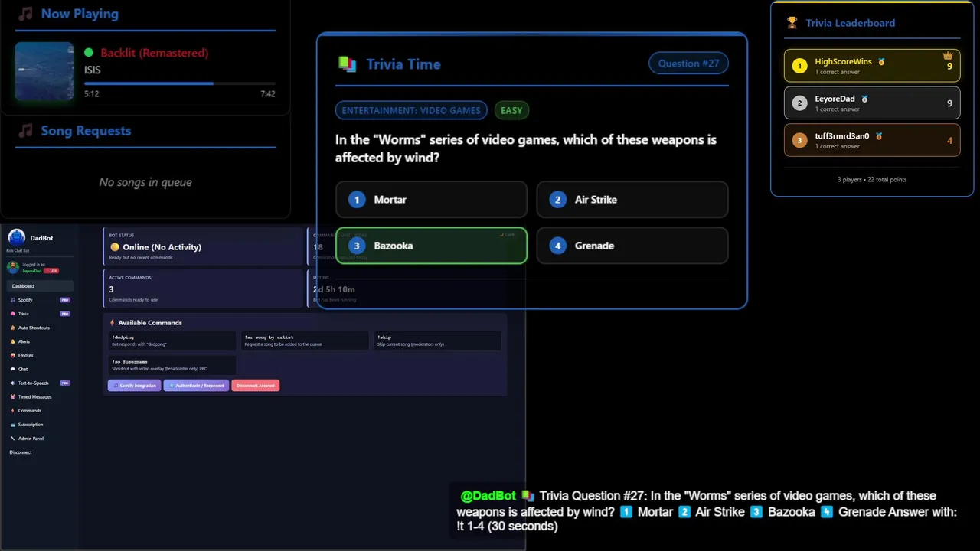Click the silver rank 2 badge
This screenshot has height=551, width=980.
[799, 103]
